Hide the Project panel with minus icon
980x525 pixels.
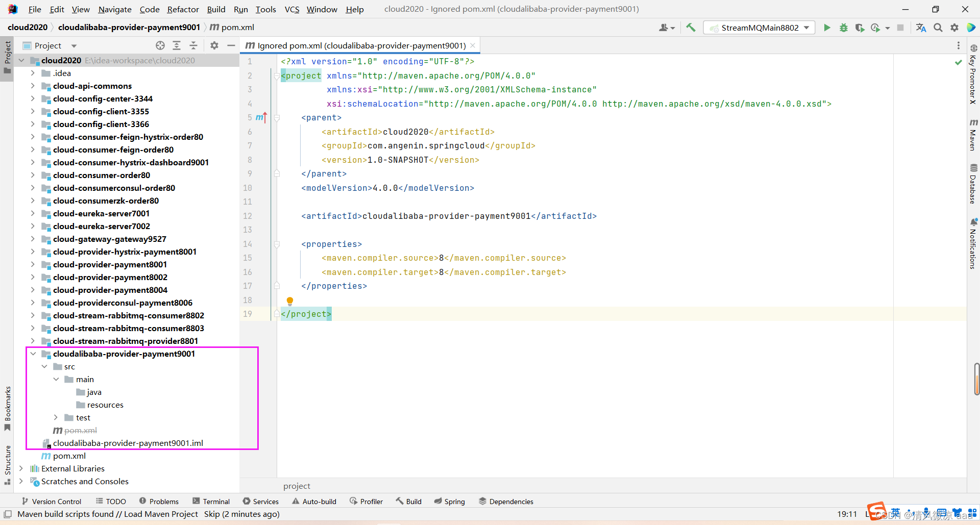[x=231, y=45]
